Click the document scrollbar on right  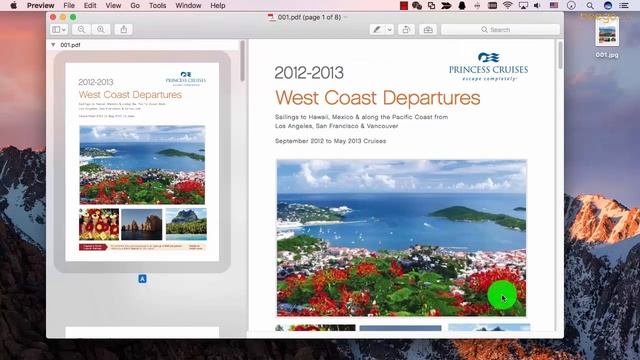(x=560, y=55)
